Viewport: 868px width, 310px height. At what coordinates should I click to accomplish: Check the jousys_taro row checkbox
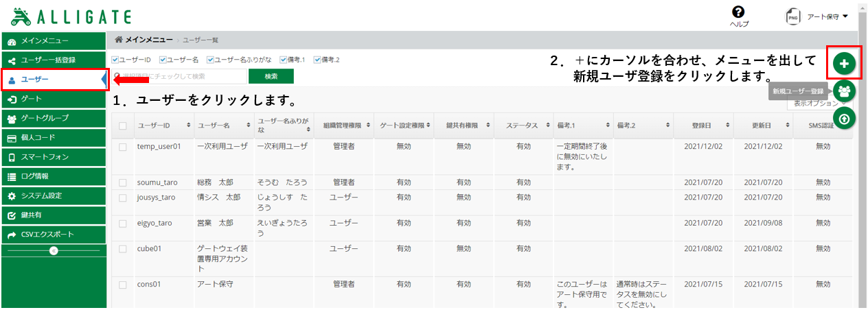(122, 198)
